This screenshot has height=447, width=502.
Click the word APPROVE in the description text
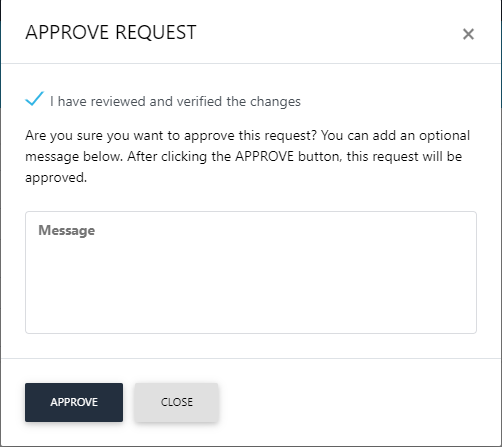click(265, 156)
